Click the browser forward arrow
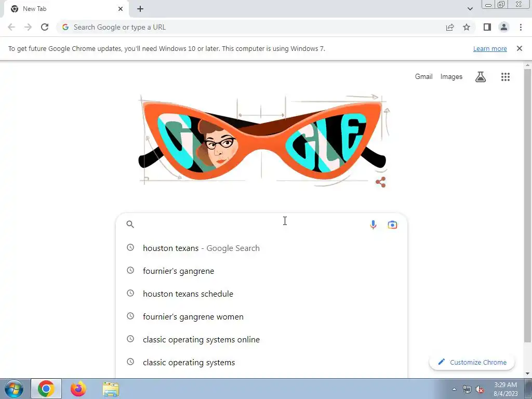Viewport: 532px width, 399px height. tap(28, 27)
